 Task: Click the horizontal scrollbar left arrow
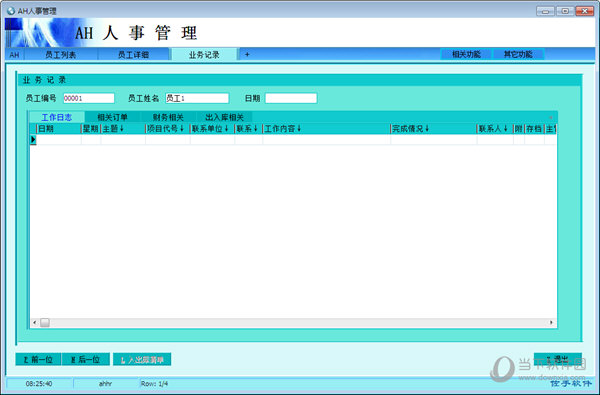point(34,323)
